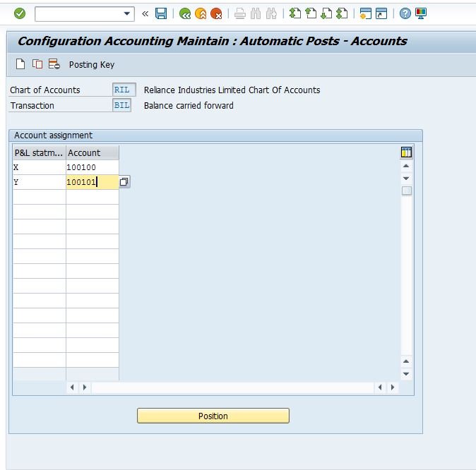Click the yellow Exit icon
This screenshot has width=476, height=470.
pyautogui.click(x=201, y=13)
